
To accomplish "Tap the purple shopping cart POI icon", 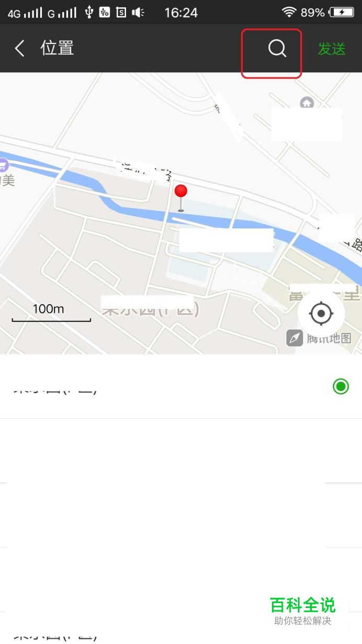I will [x=3, y=165].
